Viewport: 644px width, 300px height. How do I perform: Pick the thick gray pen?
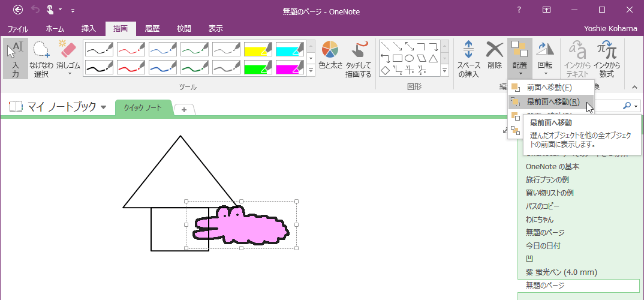(x=226, y=67)
